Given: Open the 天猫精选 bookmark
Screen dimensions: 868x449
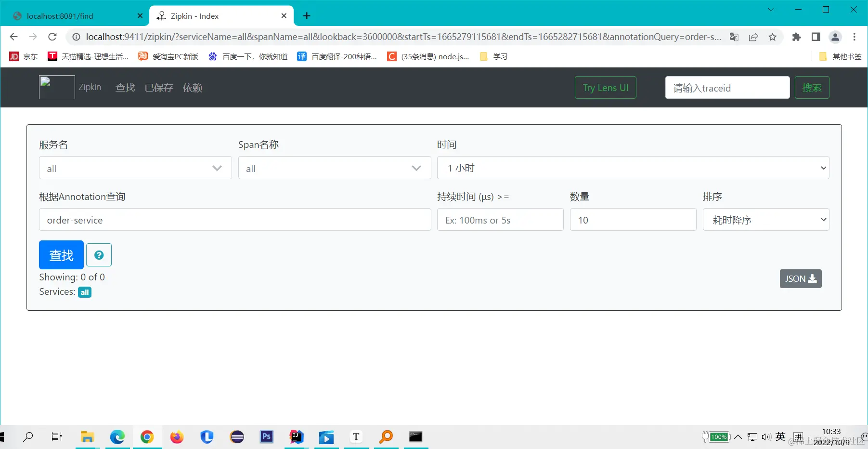Looking at the screenshot, I should click(88, 56).
